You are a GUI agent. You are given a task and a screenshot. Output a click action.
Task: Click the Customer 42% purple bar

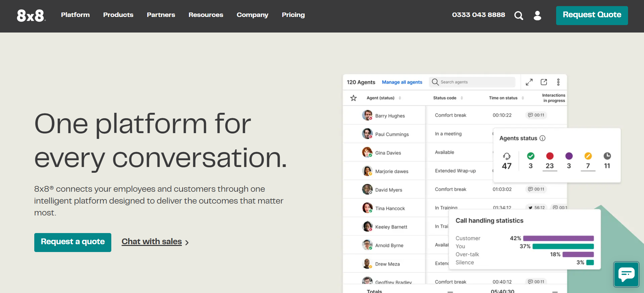click(558, 238)
